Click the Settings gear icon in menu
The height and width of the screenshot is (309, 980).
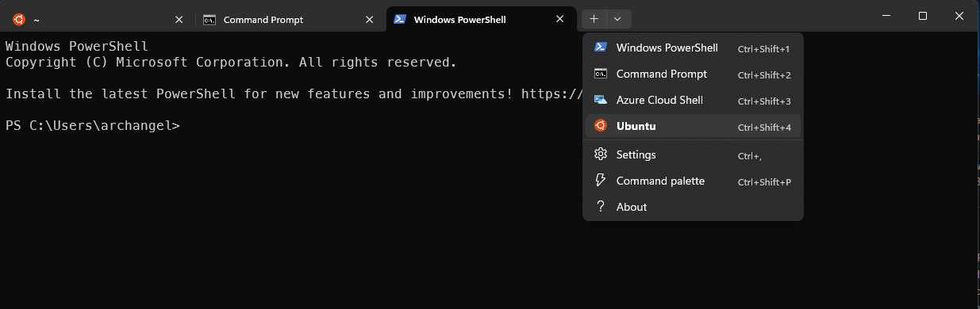(x=601, y=154)
